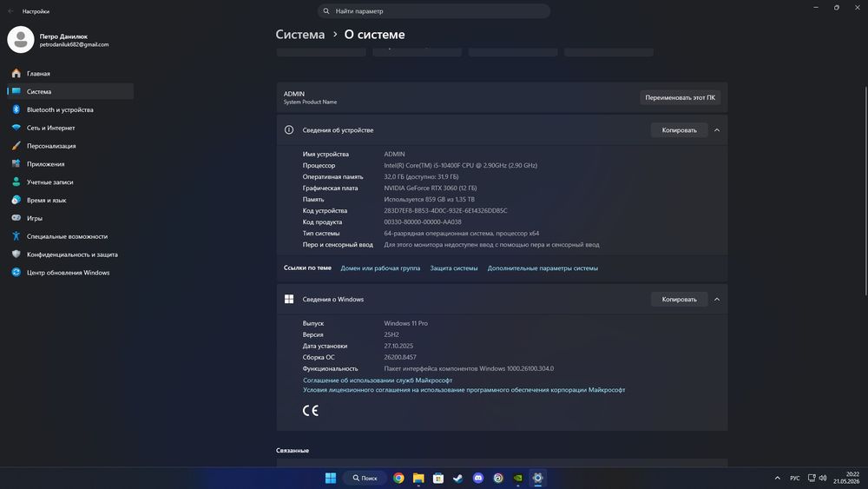Click the install date 27.10.2025
868x489 pixels.
pyautogui.click(x=398, y=346)
